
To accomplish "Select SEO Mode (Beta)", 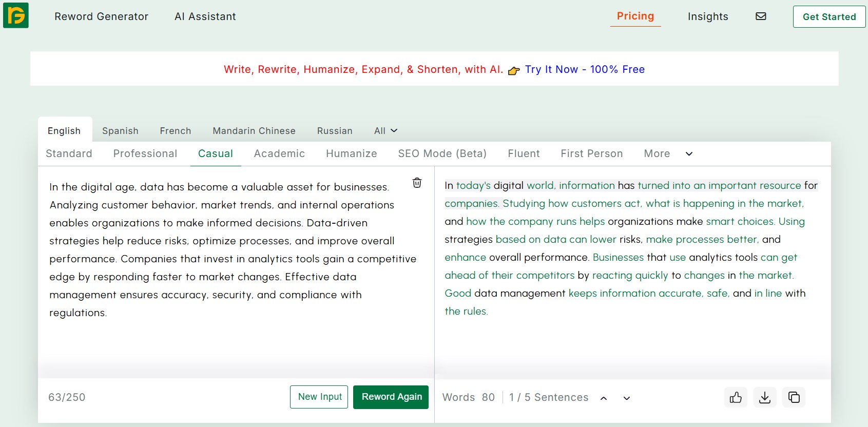I will click(442, 153).
